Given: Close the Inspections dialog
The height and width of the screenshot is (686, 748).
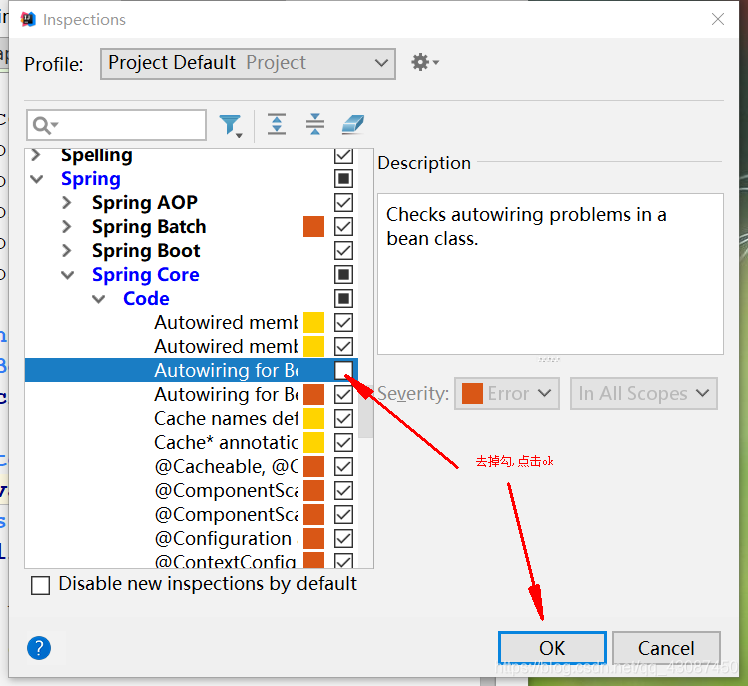Looking at the screenshot, I should coord(717,19).
